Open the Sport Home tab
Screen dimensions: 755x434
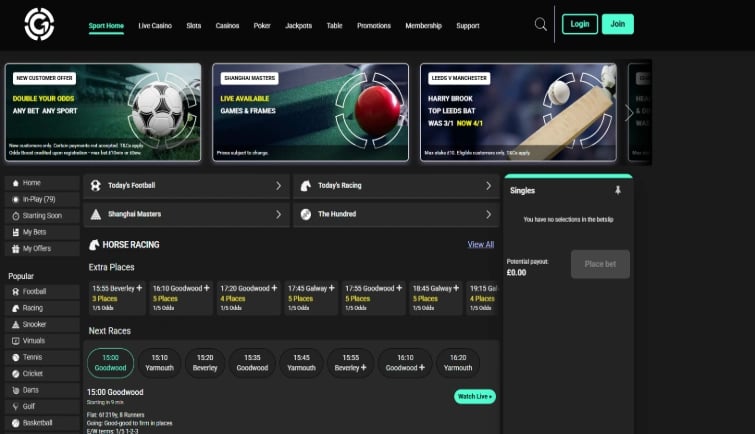(106, 26)
